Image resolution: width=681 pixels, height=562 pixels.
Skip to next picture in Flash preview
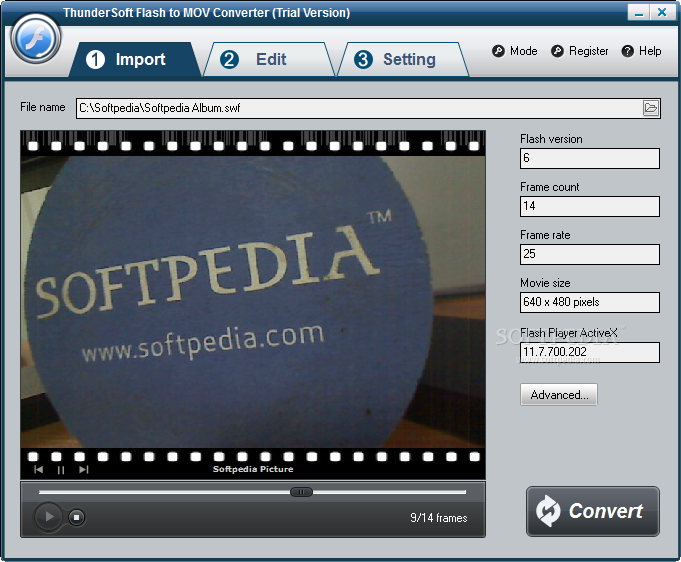(84, 469)
